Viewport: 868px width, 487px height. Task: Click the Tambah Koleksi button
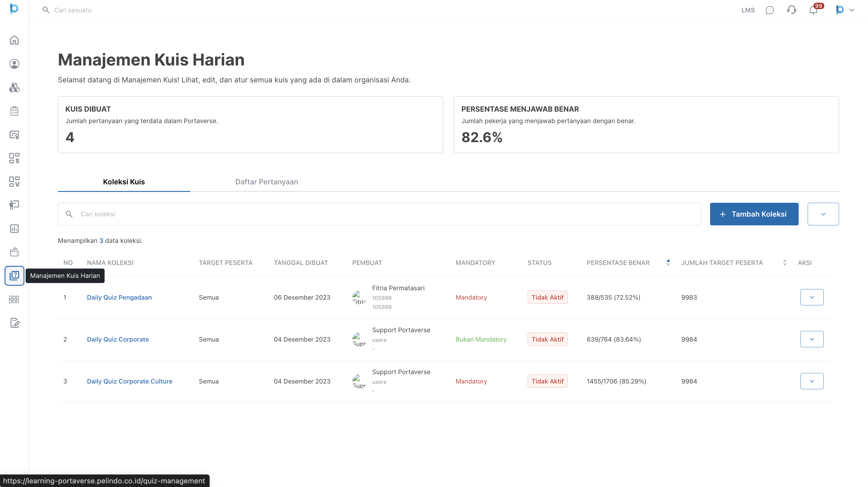click(754, 214)
